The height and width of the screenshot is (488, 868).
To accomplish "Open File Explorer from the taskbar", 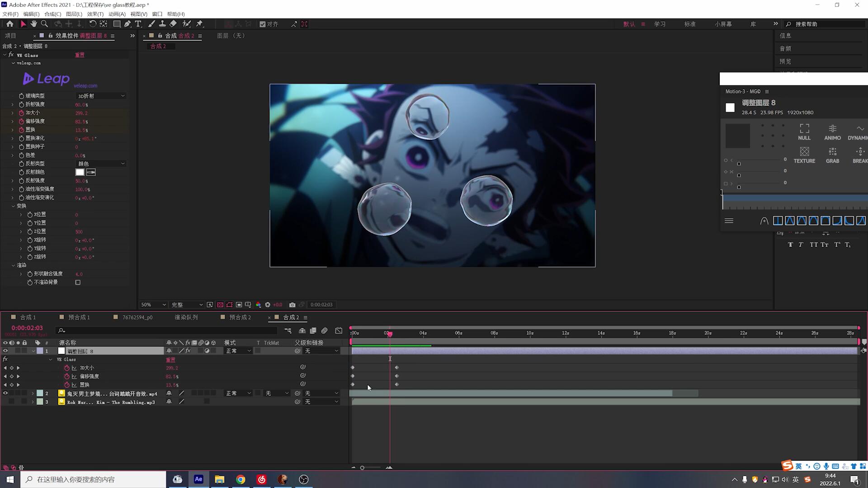I will 219,479.
